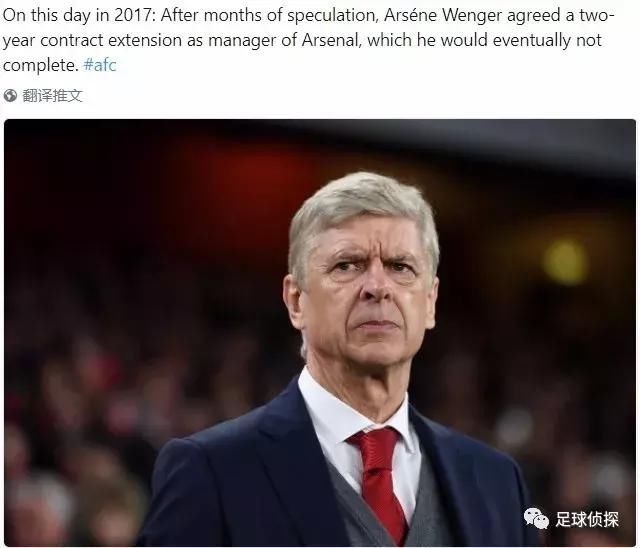Click the phrase 'On this day' in the tweet
This screenshot has width=640, height=548.
pyautogui.click(x=52, y=16)
